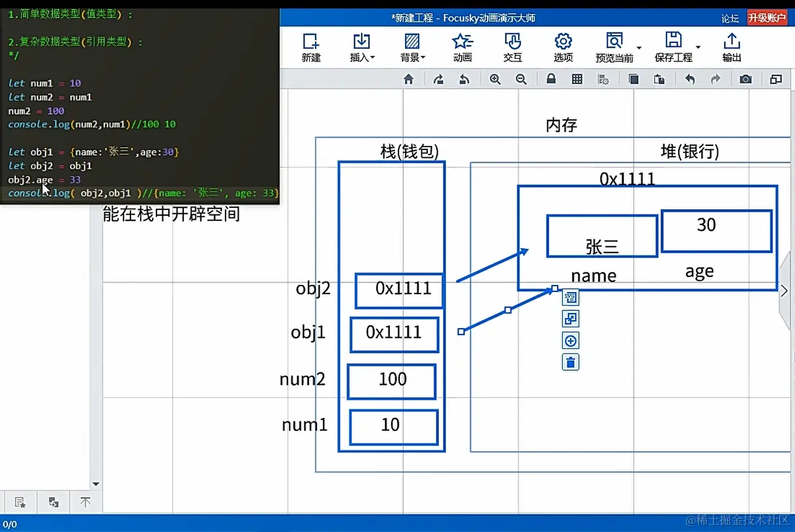Zoom out with the magnifier minus icon

[521, 80]
